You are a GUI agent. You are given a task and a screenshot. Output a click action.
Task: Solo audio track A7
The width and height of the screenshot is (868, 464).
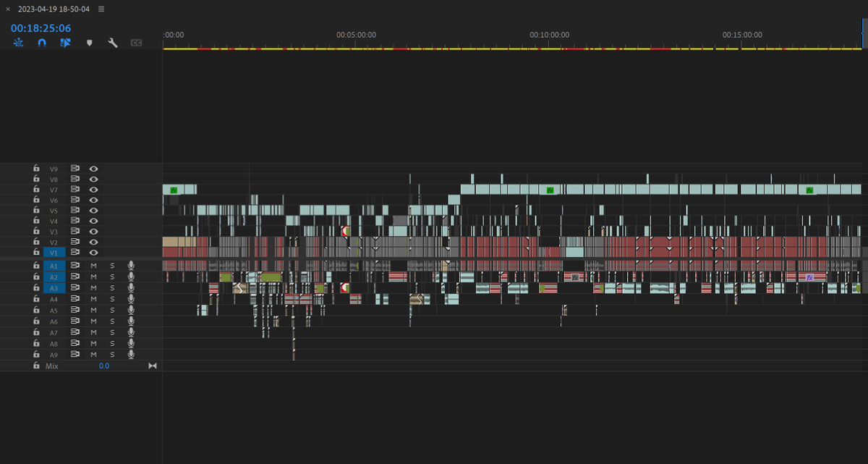[112, 332]
